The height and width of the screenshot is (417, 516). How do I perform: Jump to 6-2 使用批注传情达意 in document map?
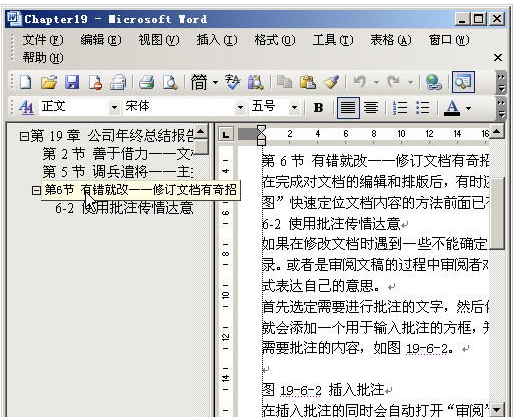[x=124, y=208]
